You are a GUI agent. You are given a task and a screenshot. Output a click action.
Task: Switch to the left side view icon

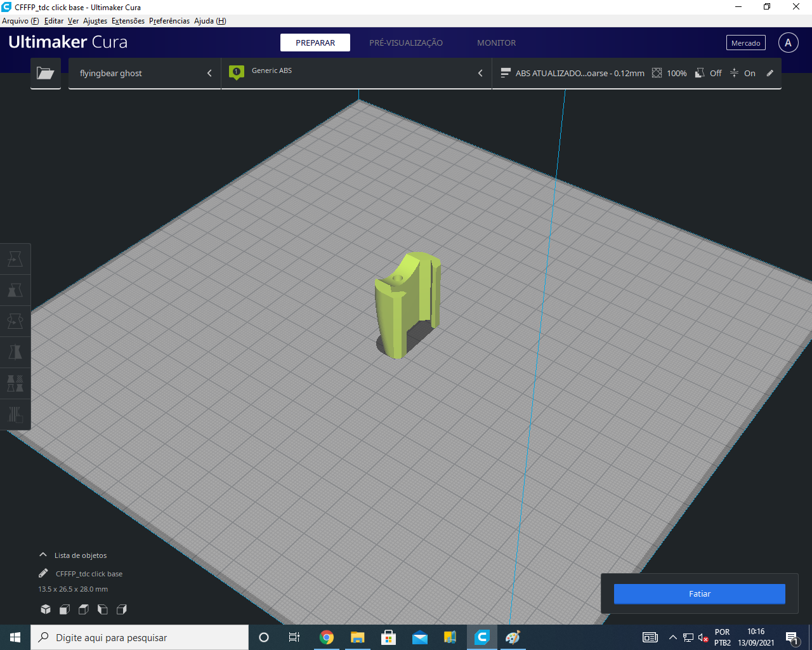[x=103, y=609]
